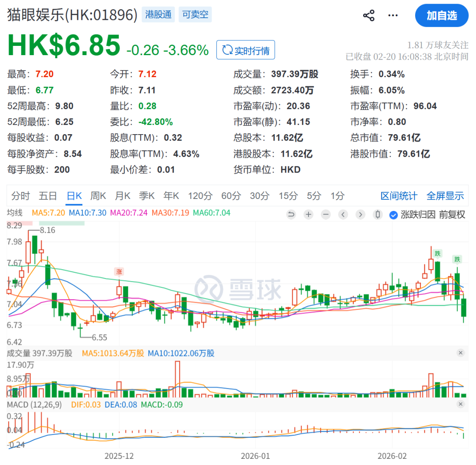
Task: Click the 加自选 button
Action: [442, 16]
